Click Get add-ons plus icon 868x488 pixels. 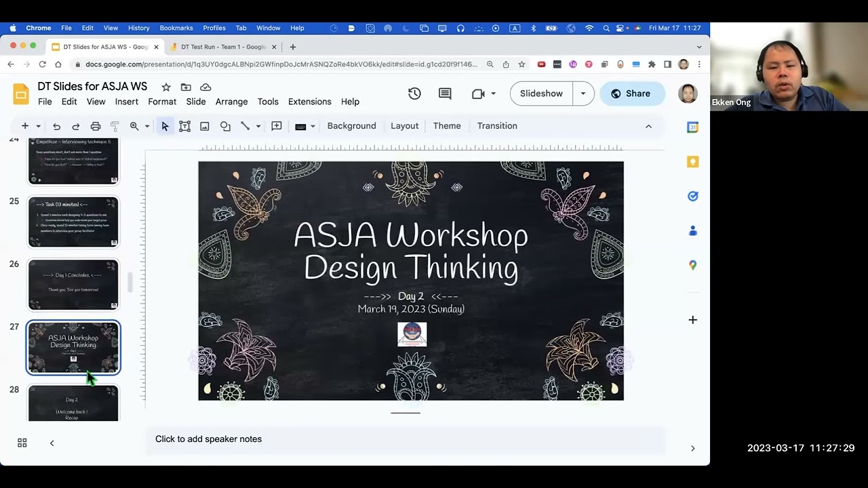coord(692,320)
